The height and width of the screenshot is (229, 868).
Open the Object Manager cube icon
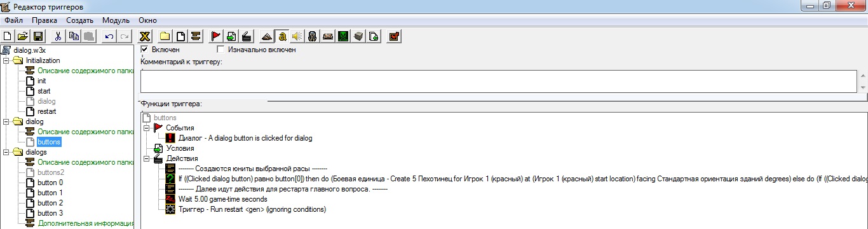359,36
